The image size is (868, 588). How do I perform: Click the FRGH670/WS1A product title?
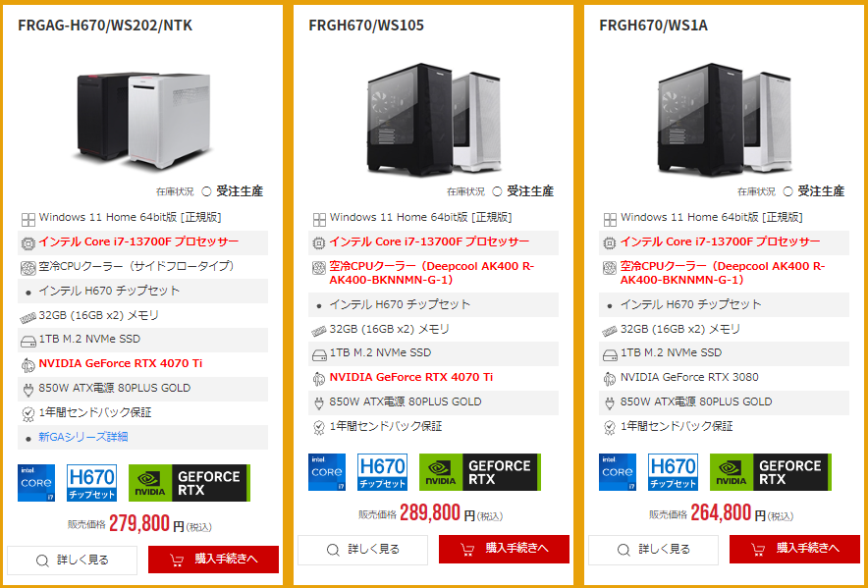coord(653,26)
